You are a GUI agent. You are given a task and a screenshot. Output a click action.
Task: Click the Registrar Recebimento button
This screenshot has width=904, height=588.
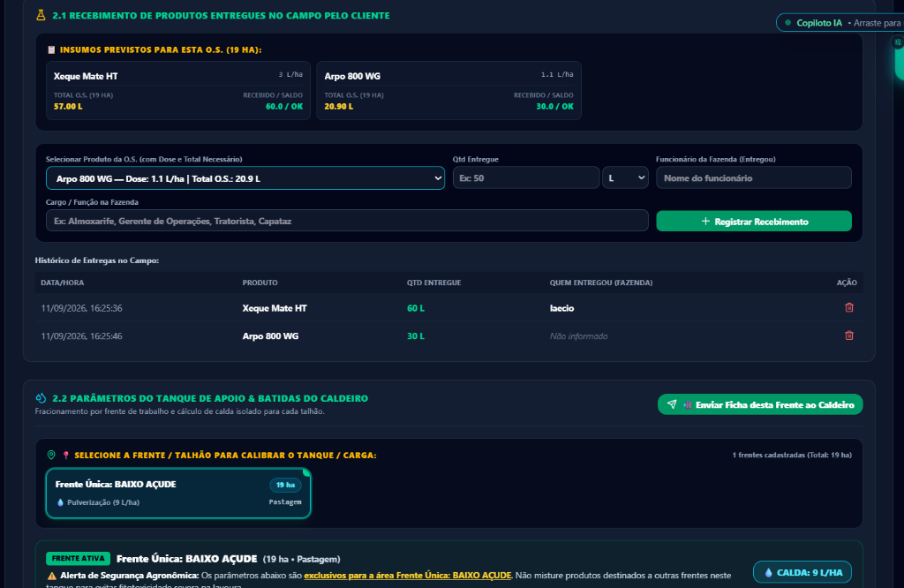coord(754,222)
